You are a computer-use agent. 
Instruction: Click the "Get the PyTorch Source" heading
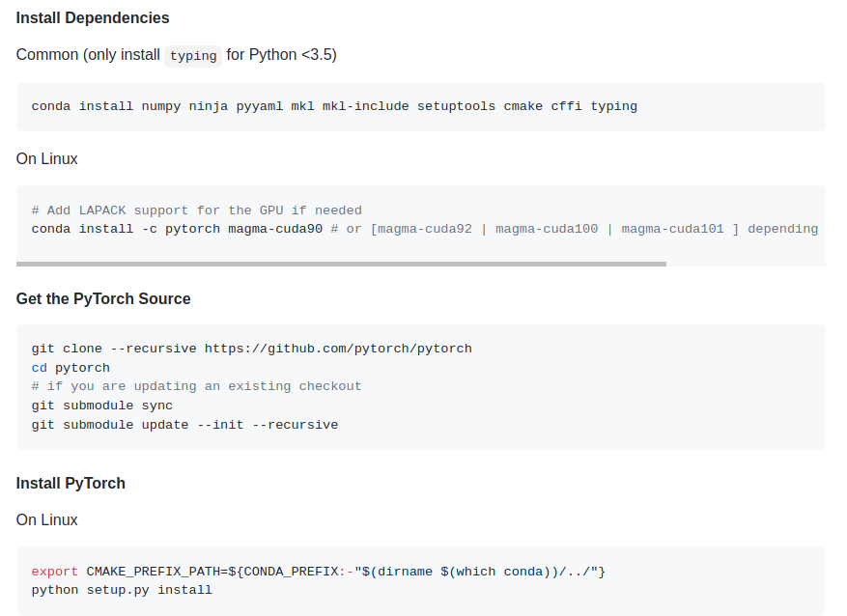pos(103,298)
